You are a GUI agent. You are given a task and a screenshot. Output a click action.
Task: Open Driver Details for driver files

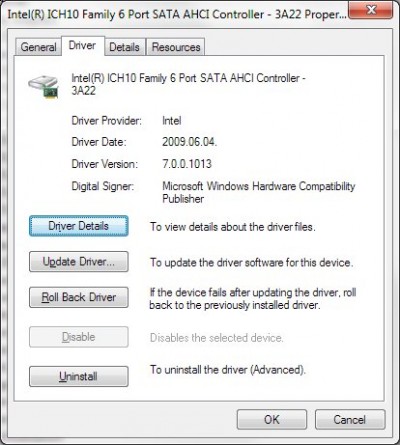(79, 226)
